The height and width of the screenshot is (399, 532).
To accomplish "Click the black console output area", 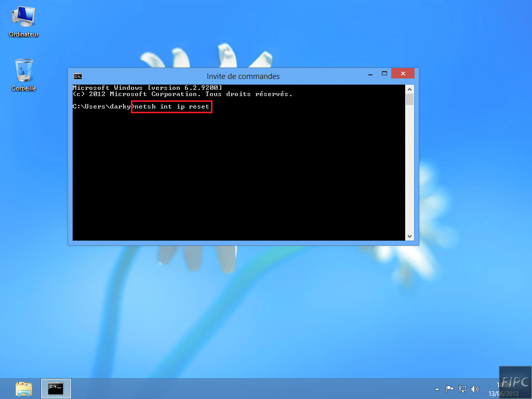I will 239,171.
